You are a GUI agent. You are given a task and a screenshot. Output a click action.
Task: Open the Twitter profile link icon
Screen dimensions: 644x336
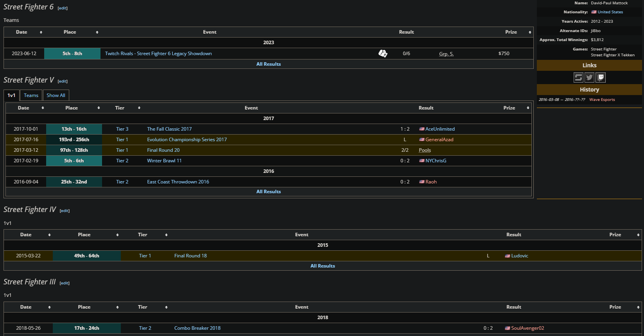pyautogui.click(x=589, y=77)
